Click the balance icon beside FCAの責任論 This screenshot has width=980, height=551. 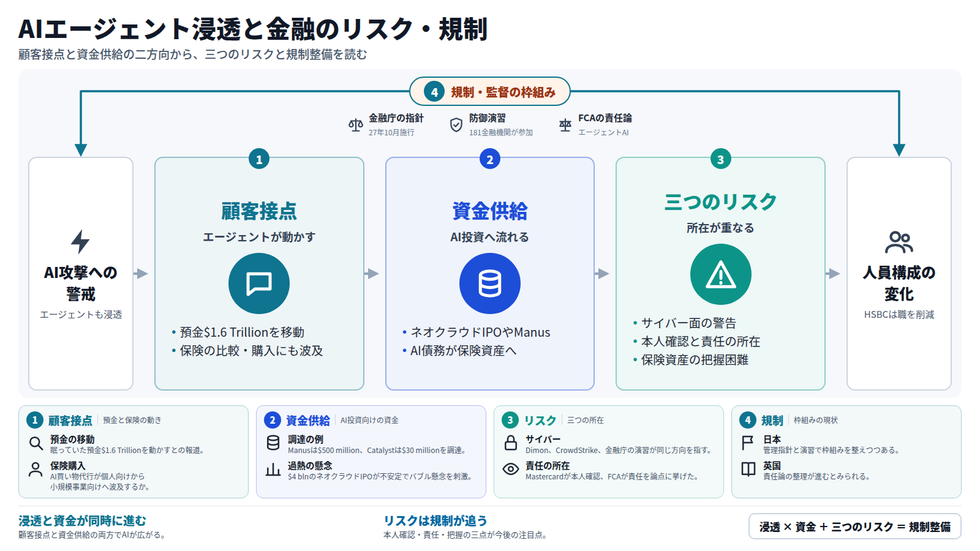click(565, 125)
